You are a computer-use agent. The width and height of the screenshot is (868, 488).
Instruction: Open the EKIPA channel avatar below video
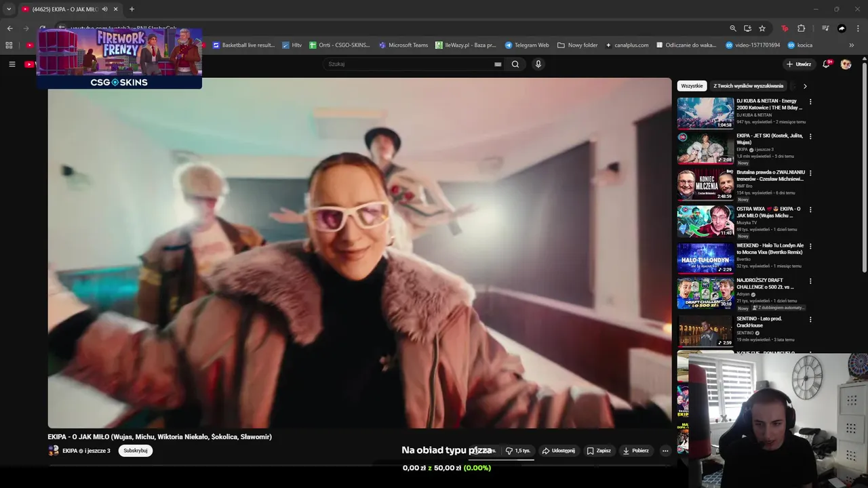(x=54, y=451)
